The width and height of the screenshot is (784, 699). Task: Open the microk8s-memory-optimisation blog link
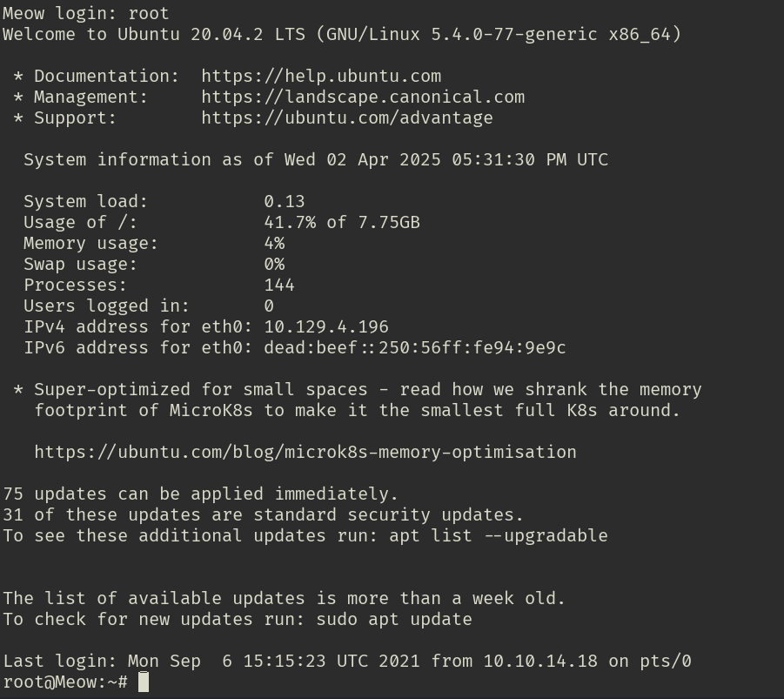(x=305, y=453)
